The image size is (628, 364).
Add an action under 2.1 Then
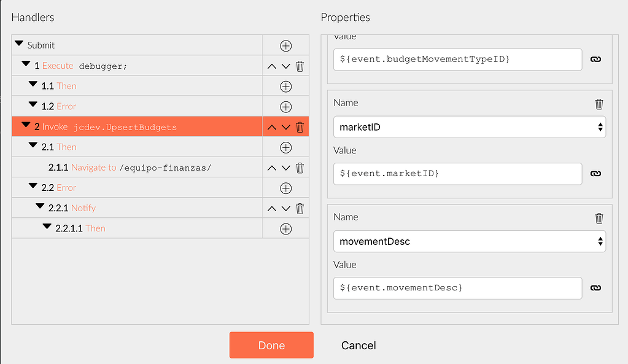[285, 147]
